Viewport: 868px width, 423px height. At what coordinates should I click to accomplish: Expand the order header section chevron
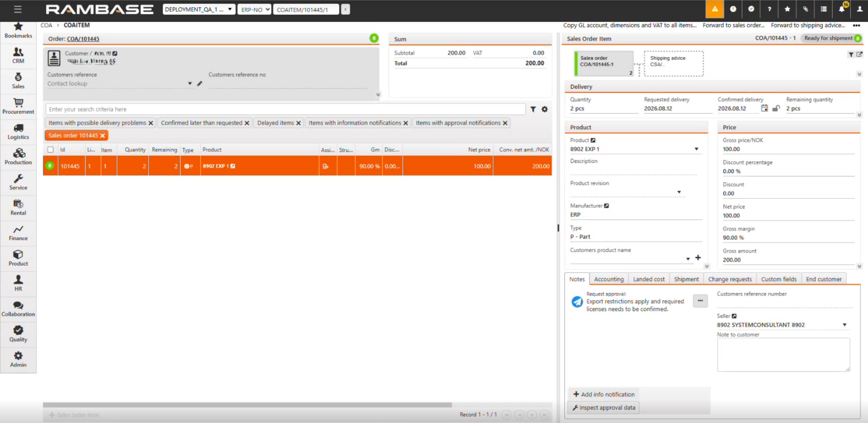pyautogui.click(x=378, y=94)
